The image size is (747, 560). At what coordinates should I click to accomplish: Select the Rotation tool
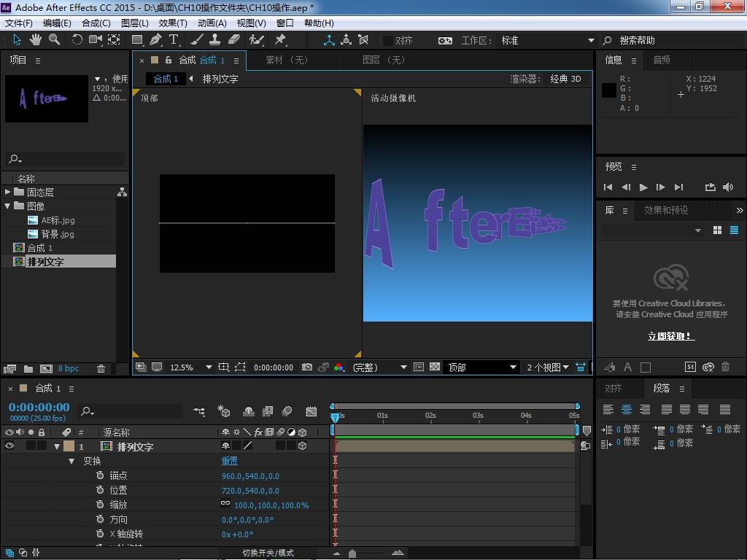point(77,40)
